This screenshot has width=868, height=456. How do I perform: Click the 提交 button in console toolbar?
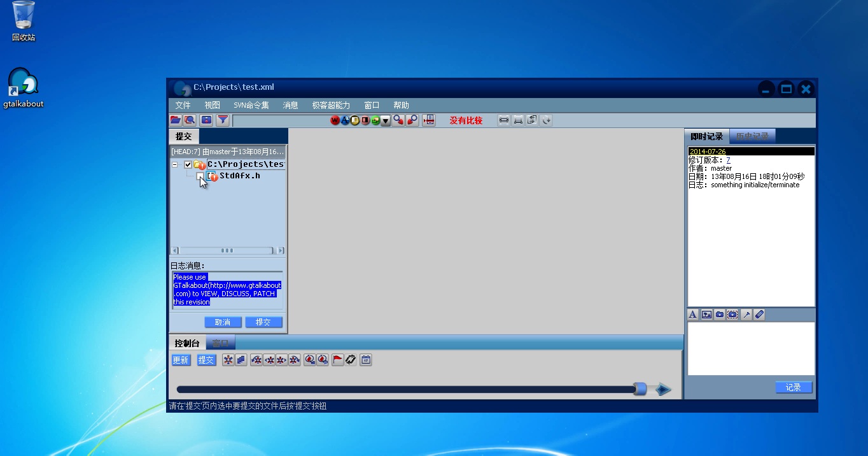pos(206,360)
